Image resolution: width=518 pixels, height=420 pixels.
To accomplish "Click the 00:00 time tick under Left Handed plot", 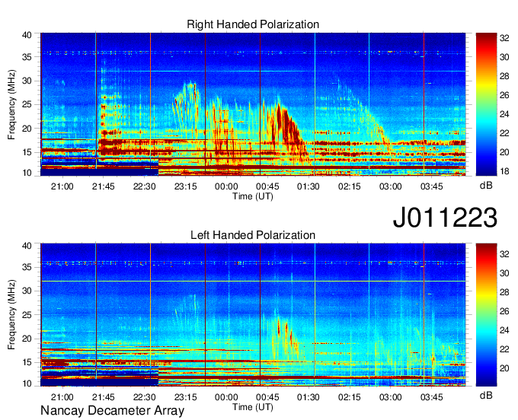I will 226,397.
